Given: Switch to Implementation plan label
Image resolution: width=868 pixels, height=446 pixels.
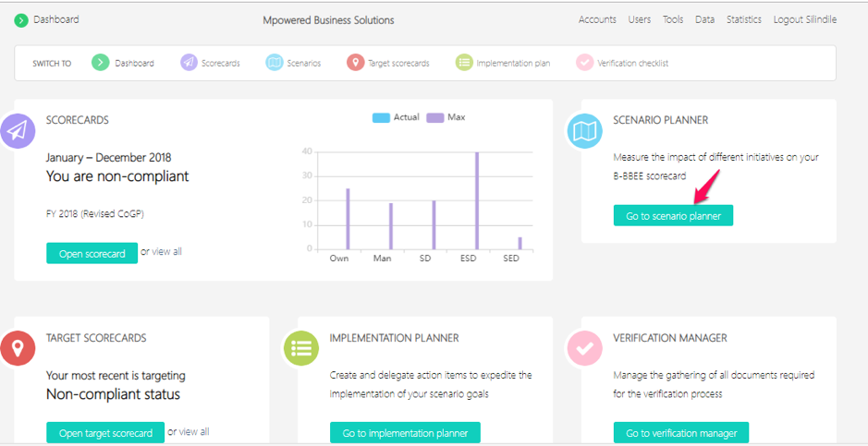Looking at the screenshot, I should pyautogui.click(x=513, y=63).
